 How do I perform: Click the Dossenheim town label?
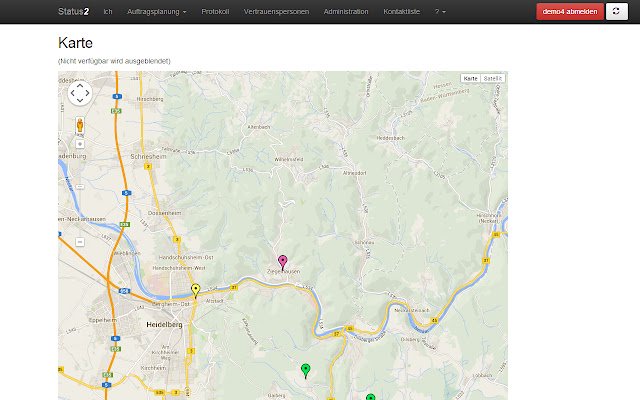(x=164, y=213)
